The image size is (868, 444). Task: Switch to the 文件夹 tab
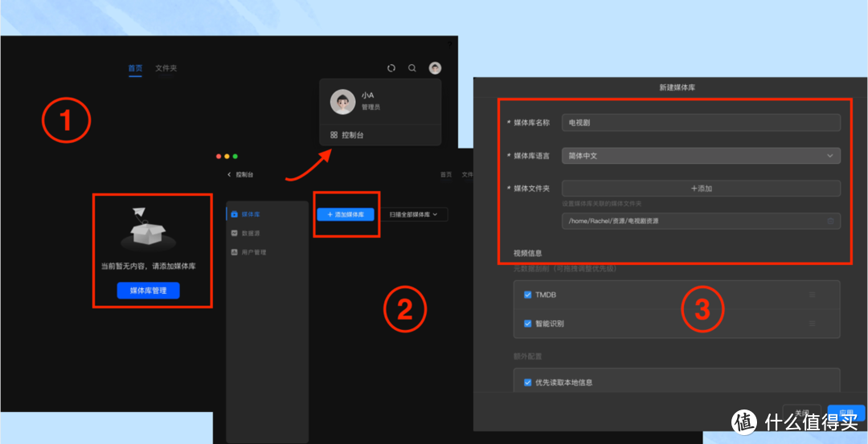tap(166, 68)
